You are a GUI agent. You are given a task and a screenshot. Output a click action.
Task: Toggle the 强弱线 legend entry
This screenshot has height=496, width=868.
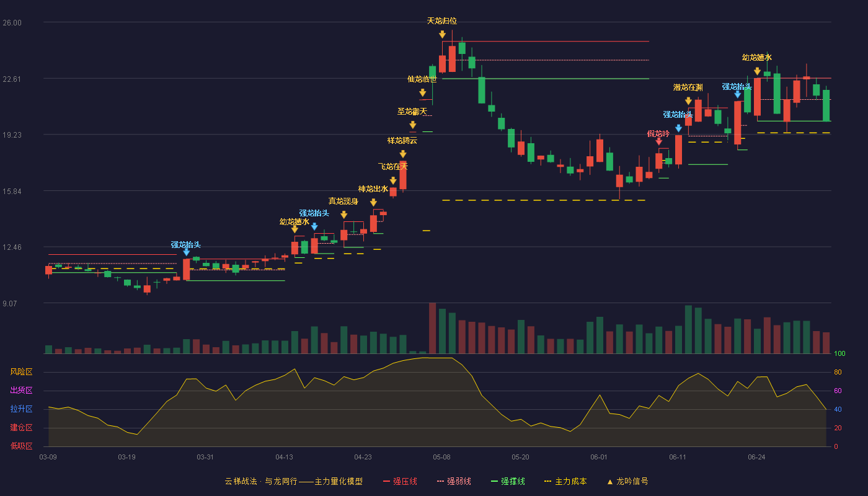point(454,481)
